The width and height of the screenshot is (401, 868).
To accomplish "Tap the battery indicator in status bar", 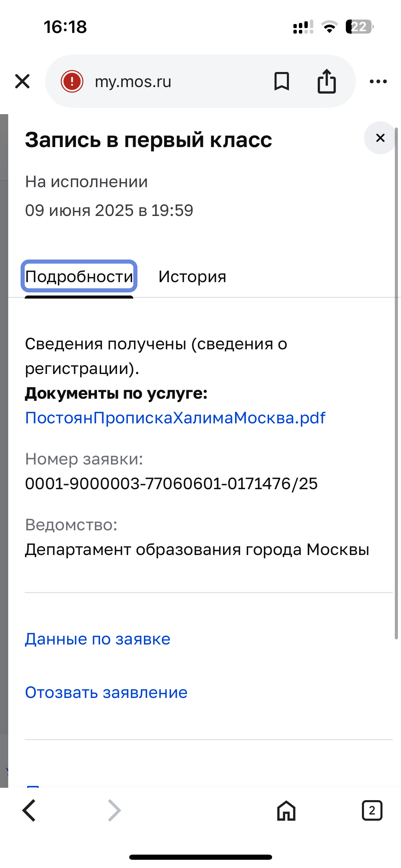I will [360, 27].
